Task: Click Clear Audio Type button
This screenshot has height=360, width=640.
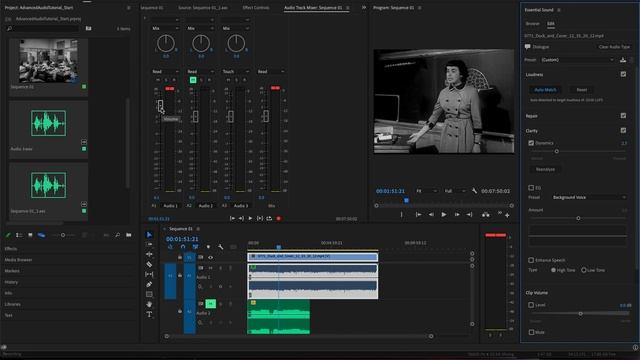Action: click(614, 47)
